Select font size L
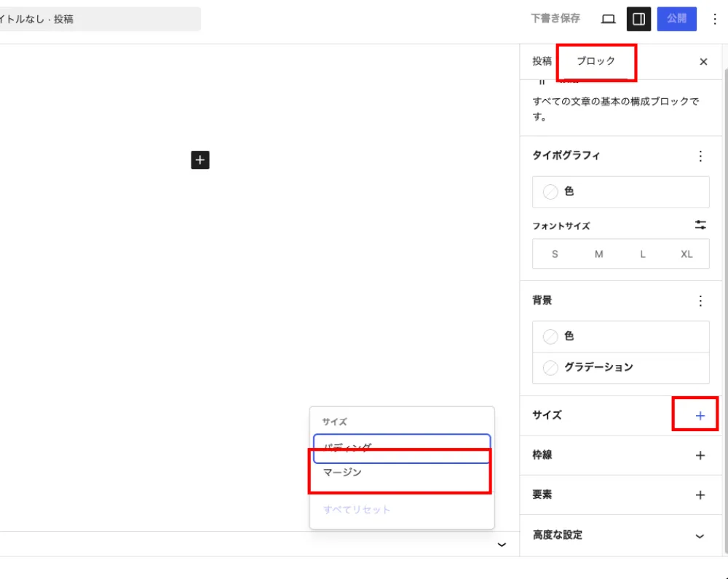728x579 pixels. (643, 254)
